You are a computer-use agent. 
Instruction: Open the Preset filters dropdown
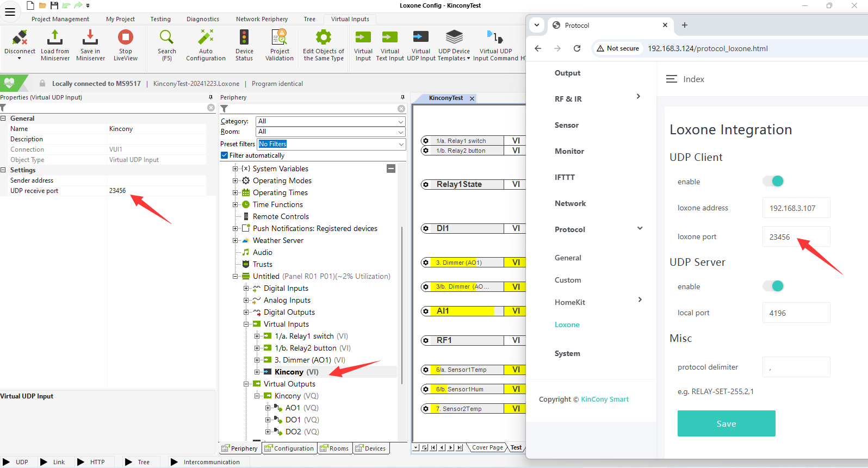331,144
